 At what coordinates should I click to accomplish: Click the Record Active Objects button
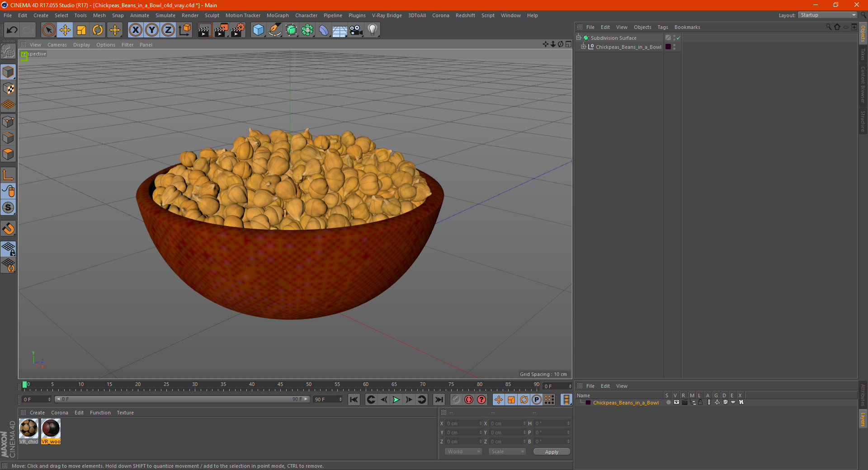(x=456, y=399)
